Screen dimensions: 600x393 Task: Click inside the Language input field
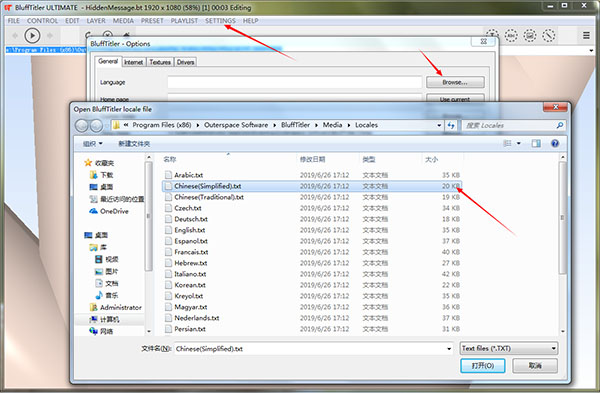295,82
